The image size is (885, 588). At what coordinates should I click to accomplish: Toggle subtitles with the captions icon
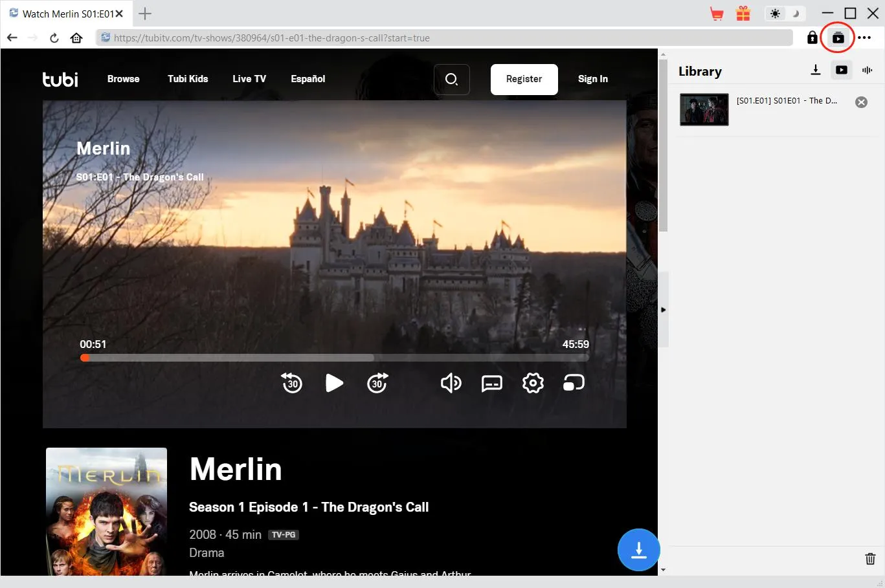(x=491, y=384)
